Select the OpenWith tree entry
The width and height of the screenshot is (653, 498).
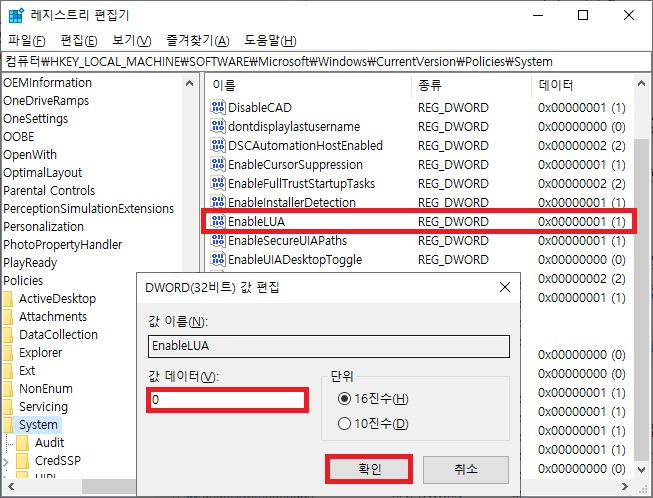[x=30, y=154]
